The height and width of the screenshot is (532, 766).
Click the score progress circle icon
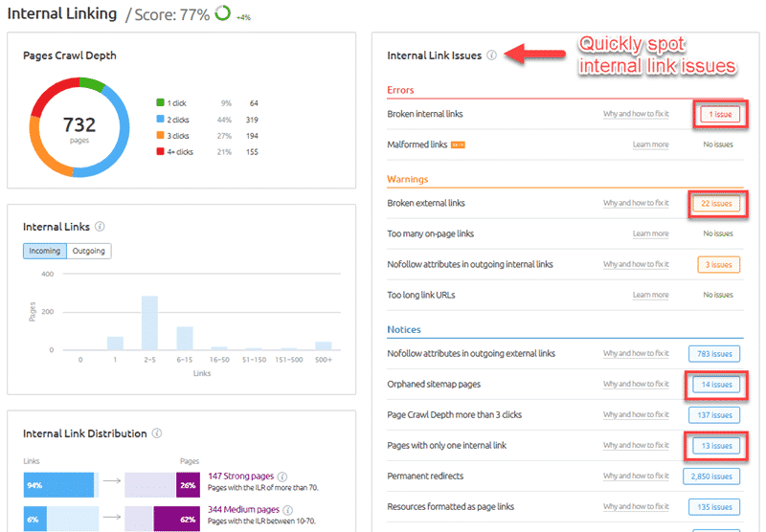tap(222, 13)
